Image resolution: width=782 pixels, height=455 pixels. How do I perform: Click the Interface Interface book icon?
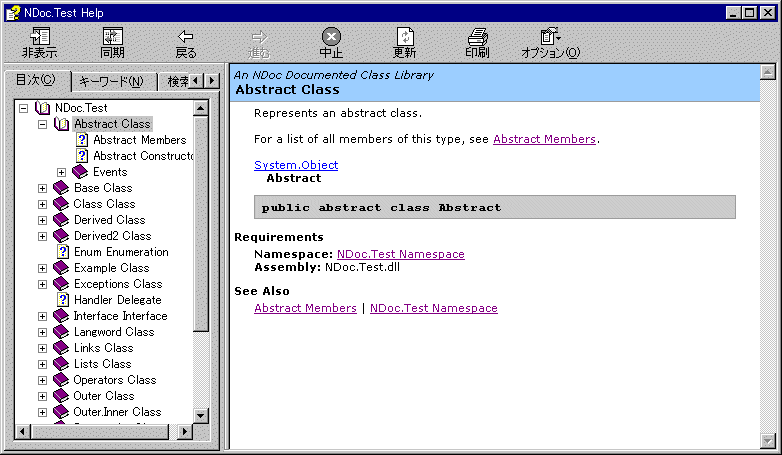pyautogui.click(x=61, y=316)
